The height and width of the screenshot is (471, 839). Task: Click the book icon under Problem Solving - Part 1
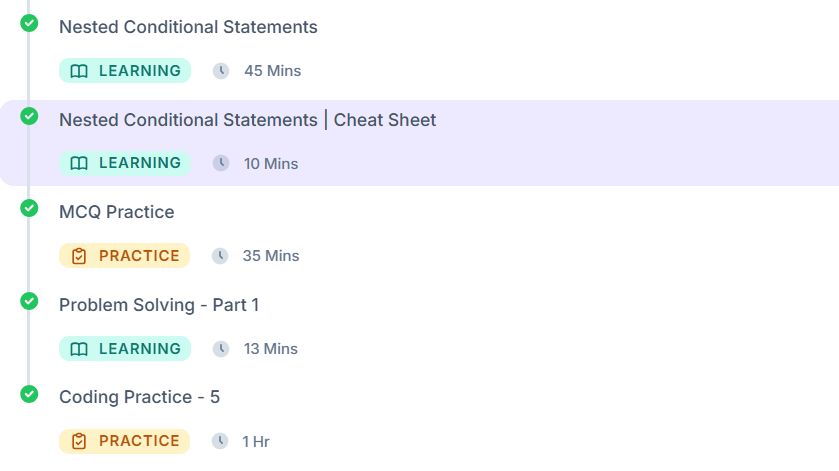tap(79, 349)
